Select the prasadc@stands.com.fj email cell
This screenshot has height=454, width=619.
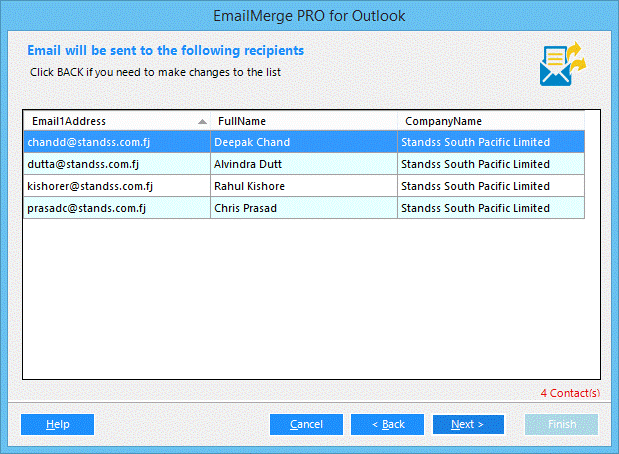117,208
